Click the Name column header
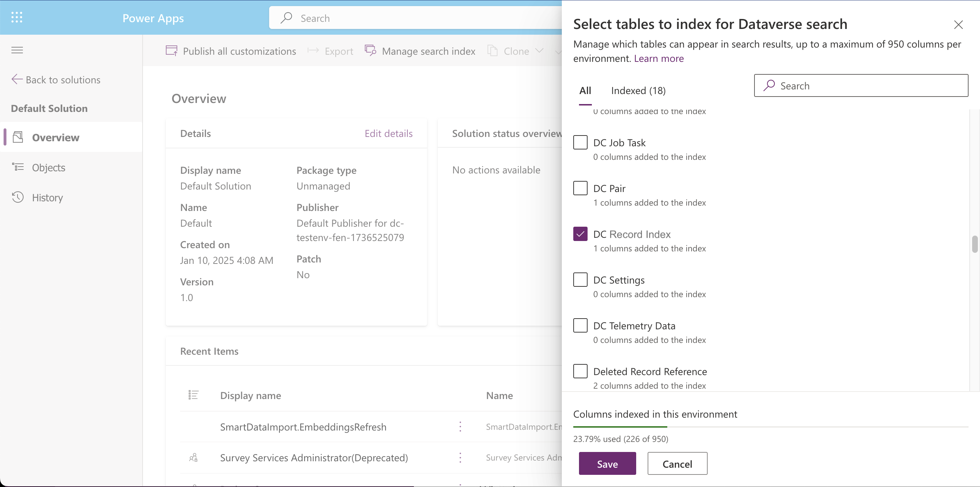Screen dimensions: 980x487 (499, 395)
